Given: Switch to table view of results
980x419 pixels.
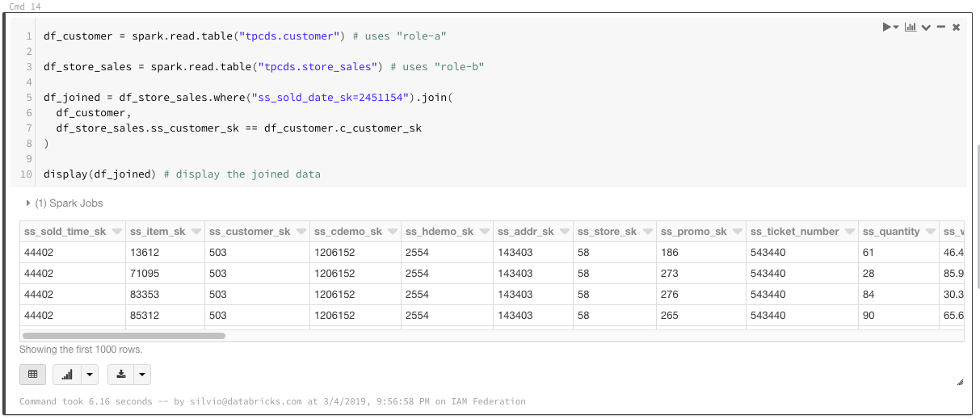Looking at the screenshot, I should click(x=32, y=375).
